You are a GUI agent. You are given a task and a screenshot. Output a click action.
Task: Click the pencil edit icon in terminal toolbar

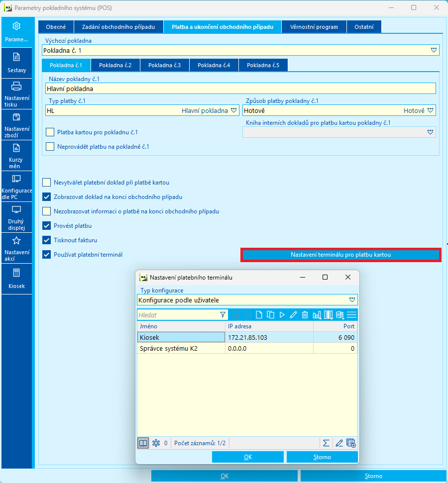click(x=293, y=315)
